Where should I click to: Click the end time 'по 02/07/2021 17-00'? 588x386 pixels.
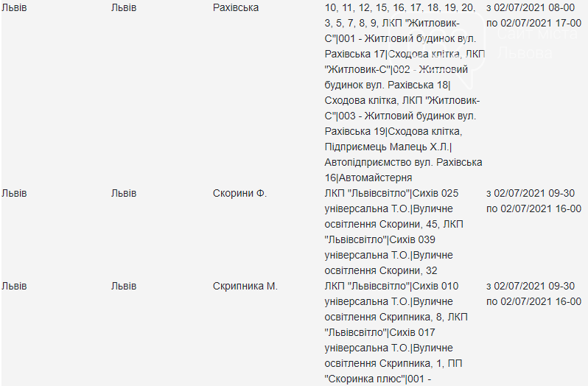pyautogui.click(x=533, y=24)
